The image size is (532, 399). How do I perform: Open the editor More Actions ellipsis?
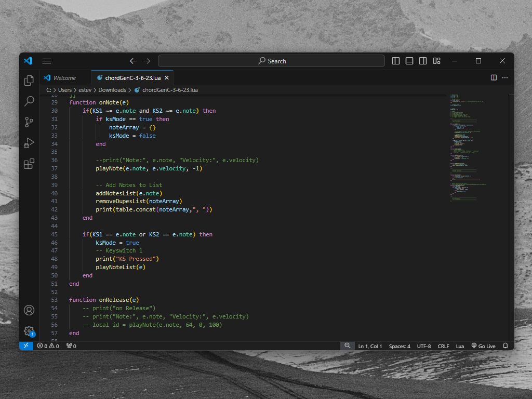[505, 77]
